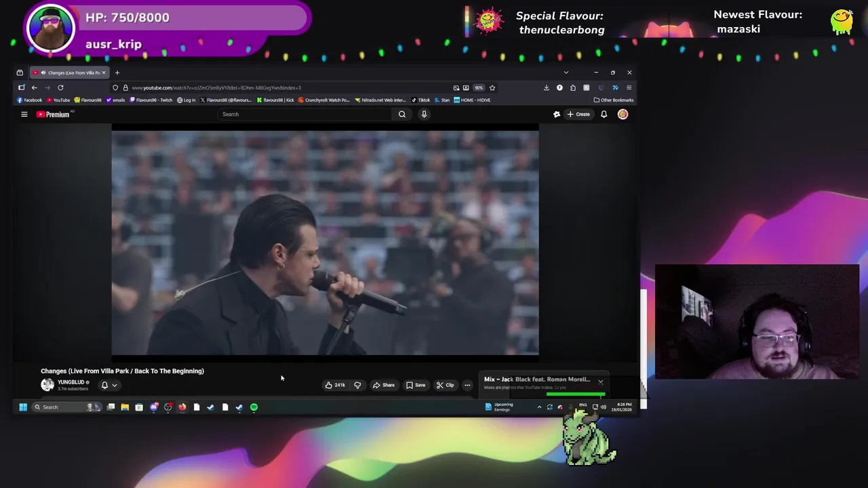
Task: Open the Log In bookmark
Action: 186,100
